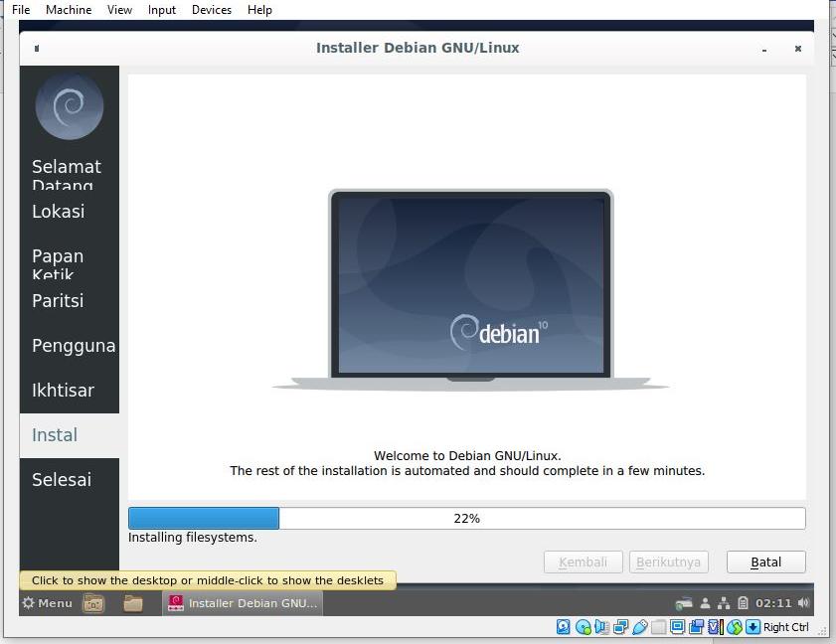Open the Cinnamon Menu button
The height and width of the screenshot is (644, 836).
coord(48,603)
